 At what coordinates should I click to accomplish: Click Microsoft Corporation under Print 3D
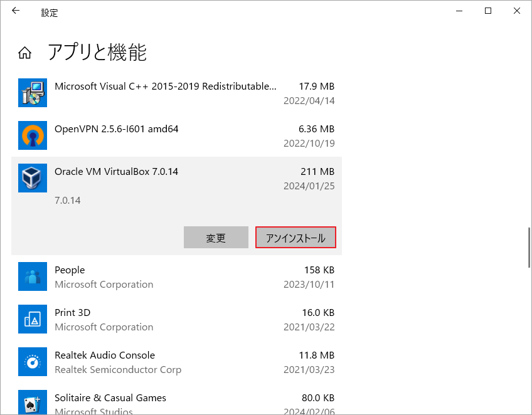pos(104,327)
